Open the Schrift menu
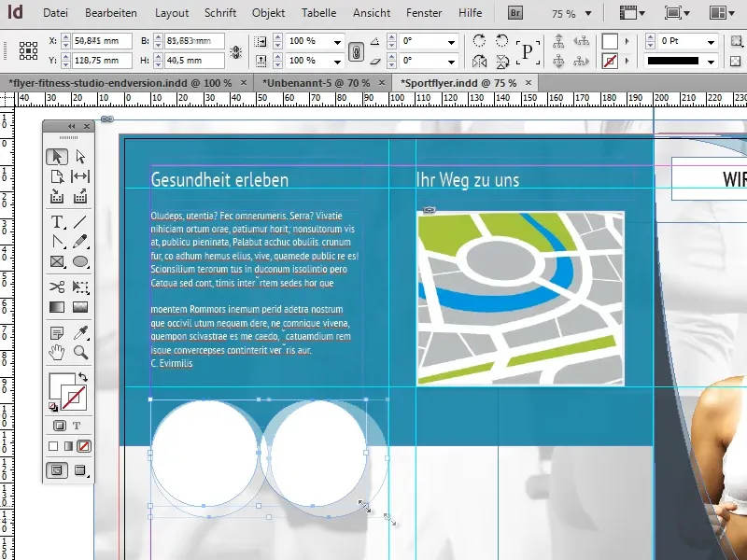 pyautogui.click(x=220, y=13)
